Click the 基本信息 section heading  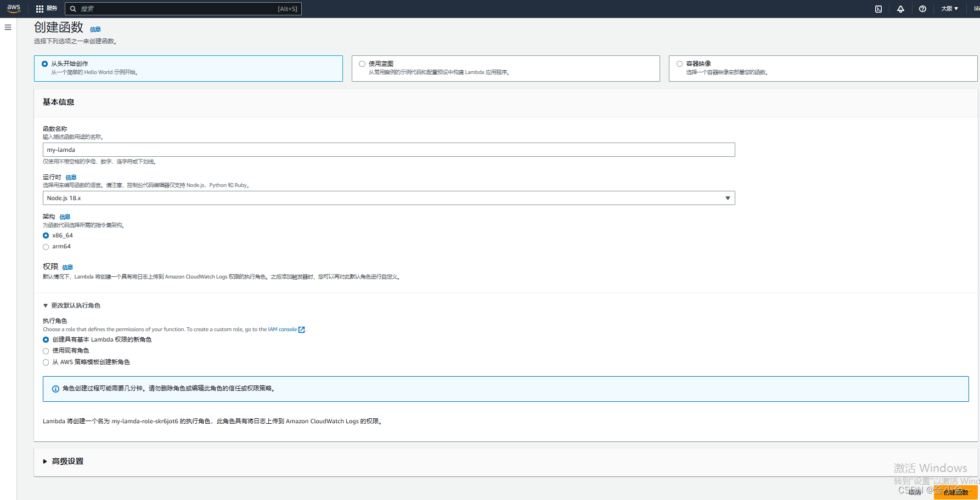pyautogui.click(x=59, y=102)
